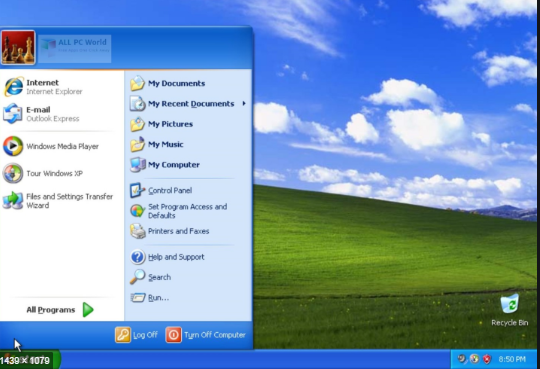Click the red security shield tray icon

487,359
